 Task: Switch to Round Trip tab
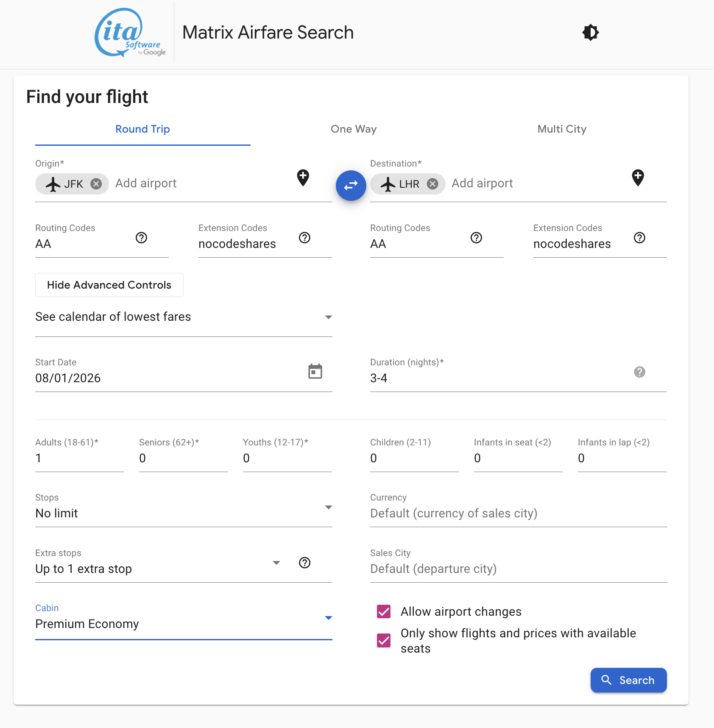point(142,129)
